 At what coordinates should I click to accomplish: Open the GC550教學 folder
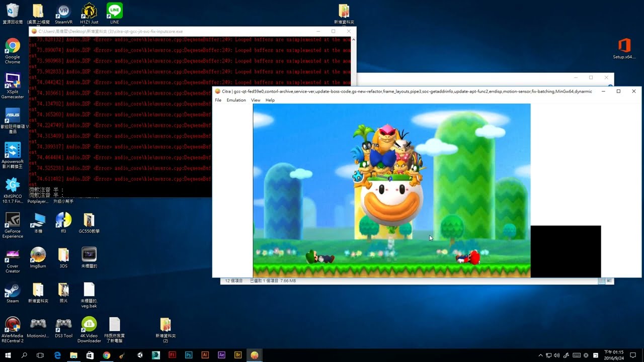click(89, 223)
